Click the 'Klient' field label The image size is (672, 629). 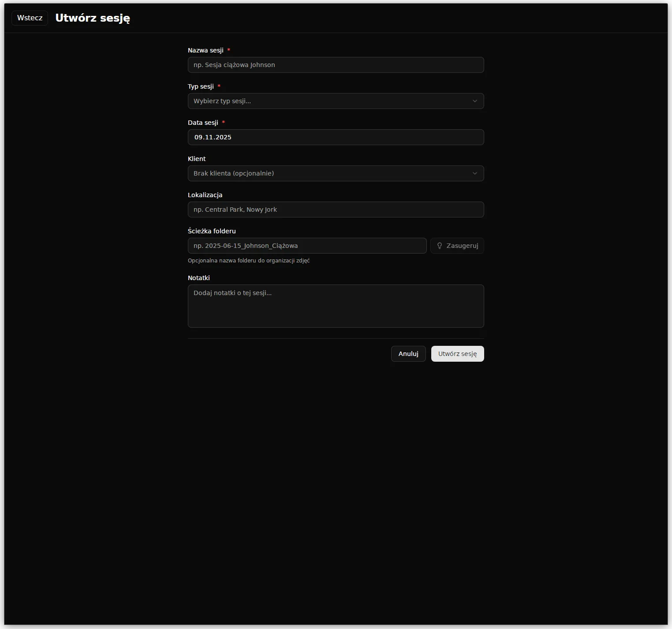(197, 159)
